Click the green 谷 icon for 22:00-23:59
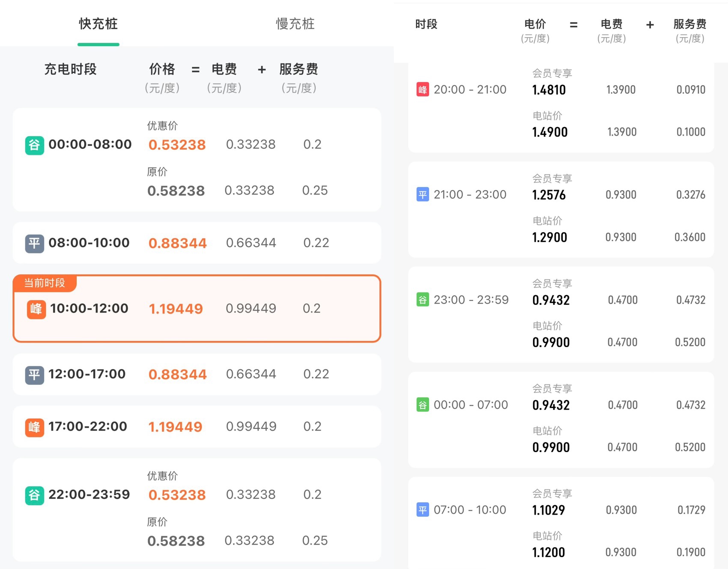Viewport: 728px width, 569px height. [34, 495]
